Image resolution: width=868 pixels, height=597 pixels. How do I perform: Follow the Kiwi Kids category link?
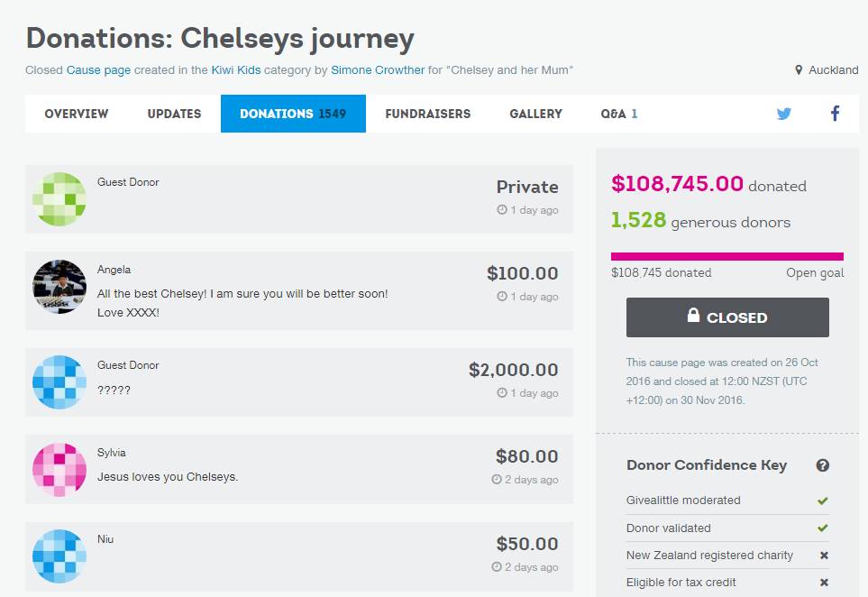pos(236,70)
